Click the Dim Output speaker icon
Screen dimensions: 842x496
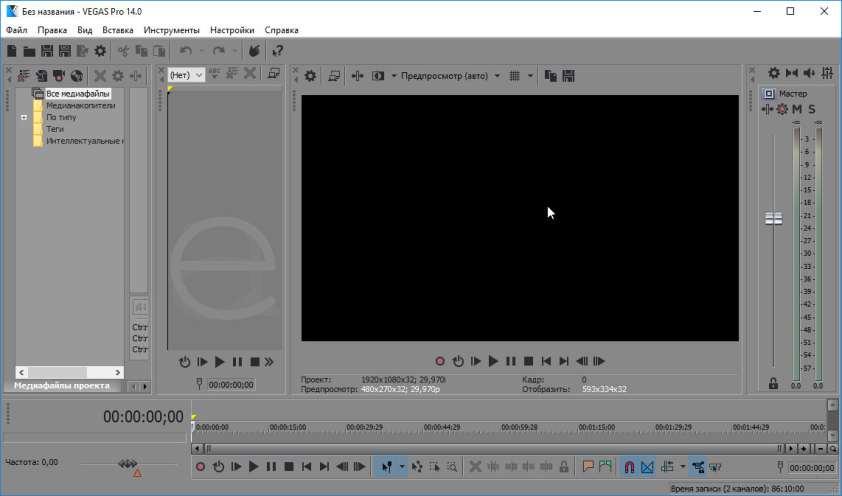tap(809, 72)
